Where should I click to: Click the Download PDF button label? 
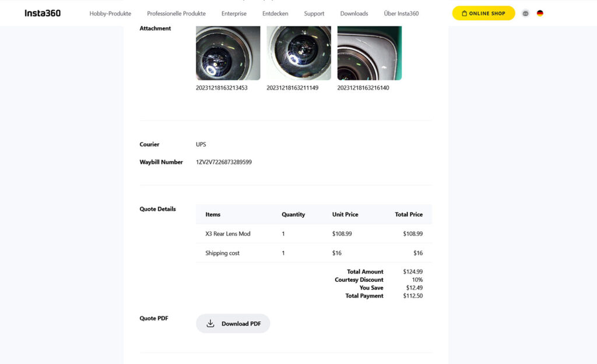(x=241, y=324)
